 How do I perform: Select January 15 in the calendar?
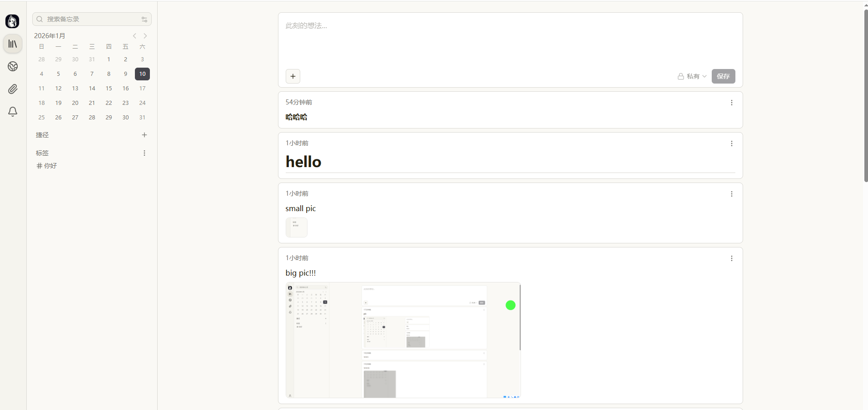tap(109, 89)
